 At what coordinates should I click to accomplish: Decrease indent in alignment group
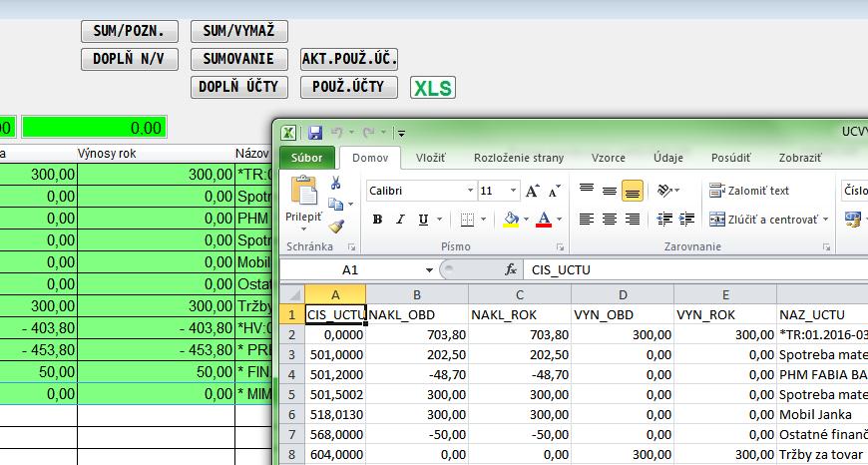click(663, 220)
